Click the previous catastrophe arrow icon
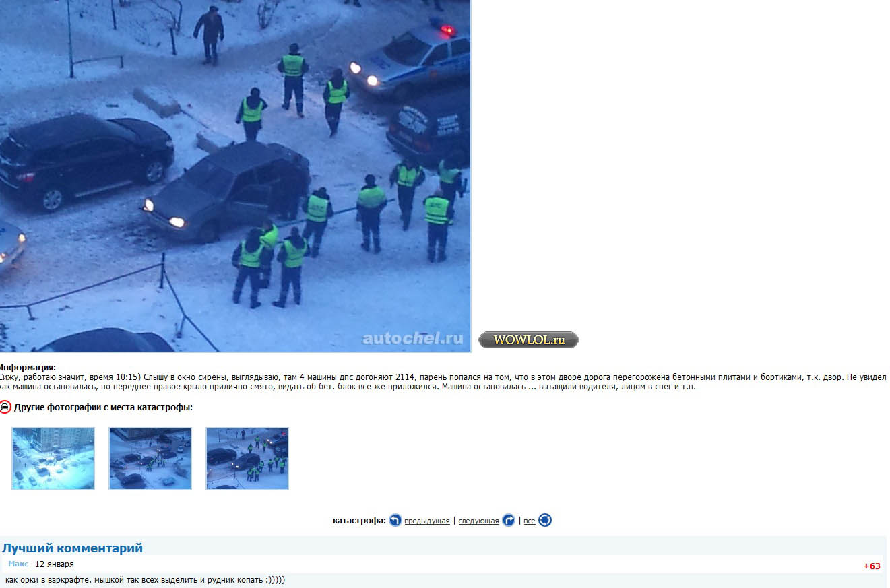 [395, 520]
